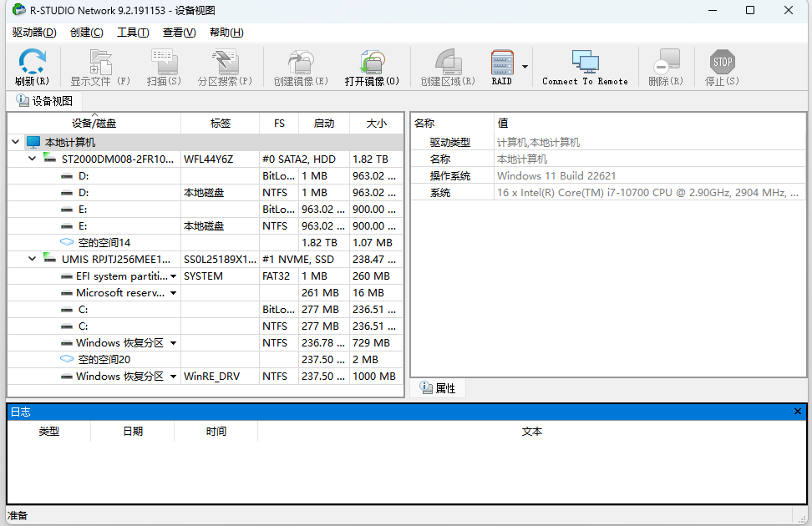Click the Microsoft reserved partition drive icon

coord(67,293)
